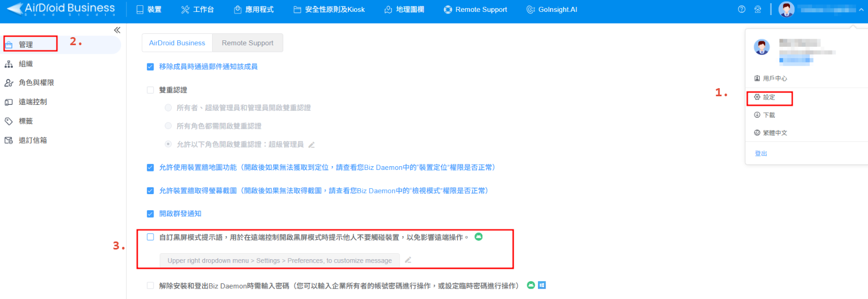The width and height of the screenshot is (868, 299).
Task: Click ID card icon beside 用戶中心
Action: pyautogui.click(x=757, y=79)
